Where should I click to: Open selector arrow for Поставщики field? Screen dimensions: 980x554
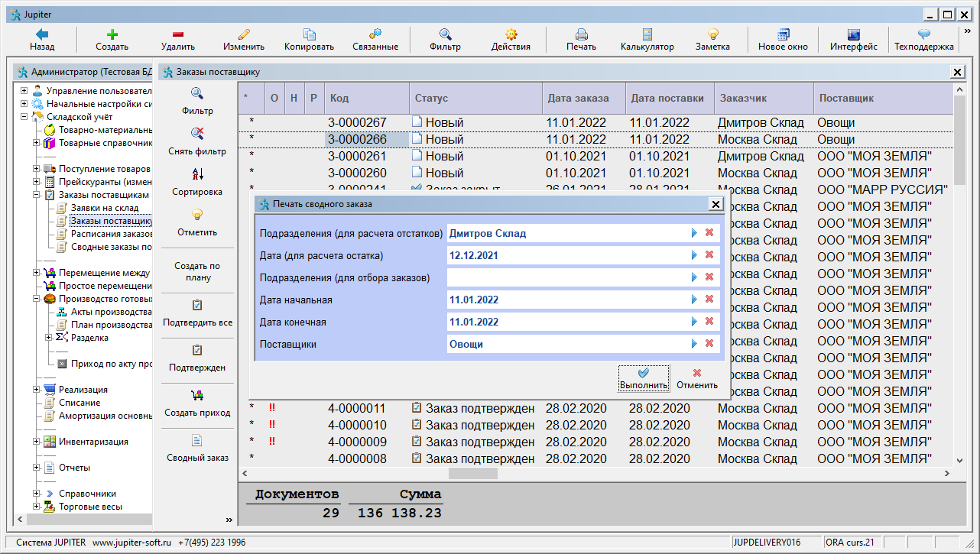coord(694,344)
